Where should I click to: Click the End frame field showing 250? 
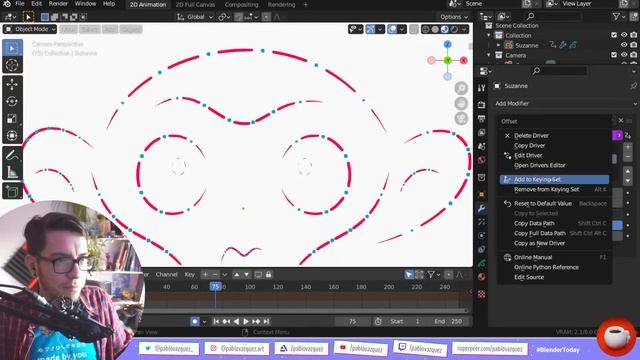pyautogui.click(x=448, y=322)
